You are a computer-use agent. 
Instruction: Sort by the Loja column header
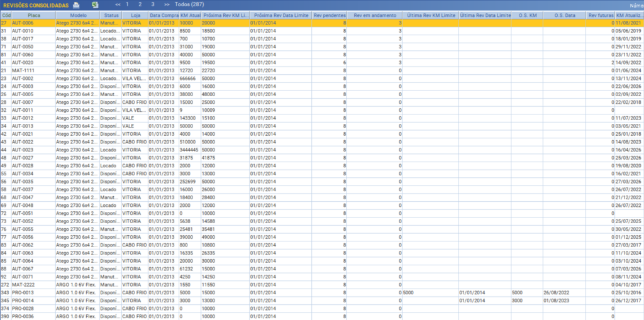pyautogui.click(x=135, y=15)
